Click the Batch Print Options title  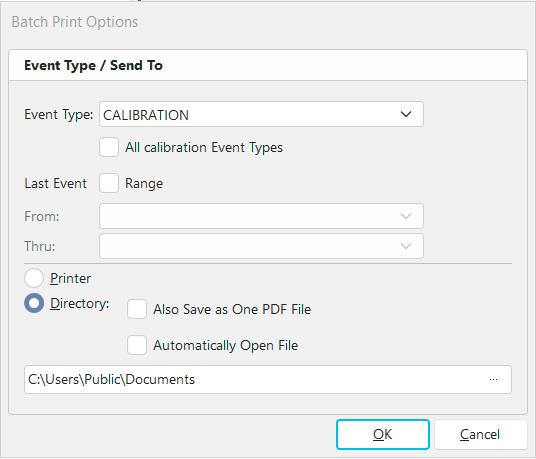tap(75, 22)
